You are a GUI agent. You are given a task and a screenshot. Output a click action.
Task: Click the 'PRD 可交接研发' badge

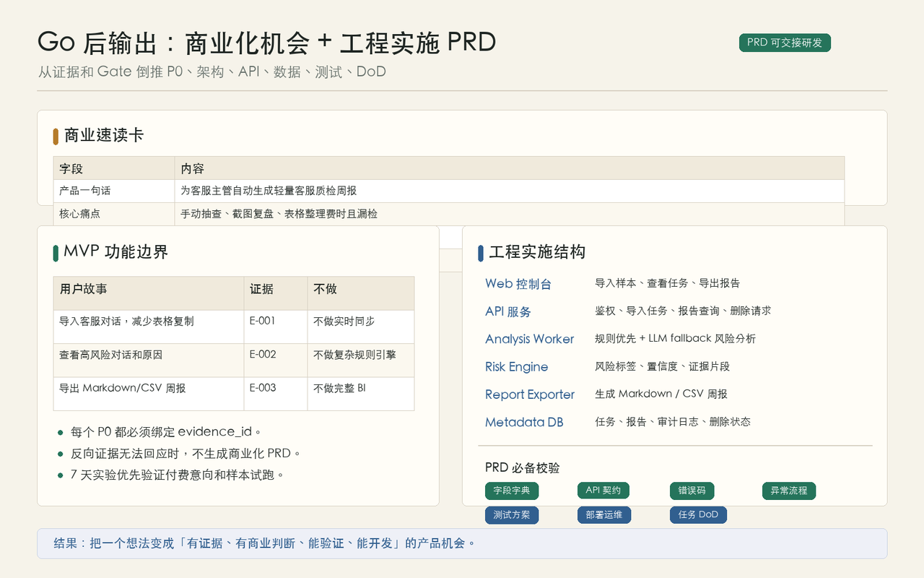tap(785, 43)
